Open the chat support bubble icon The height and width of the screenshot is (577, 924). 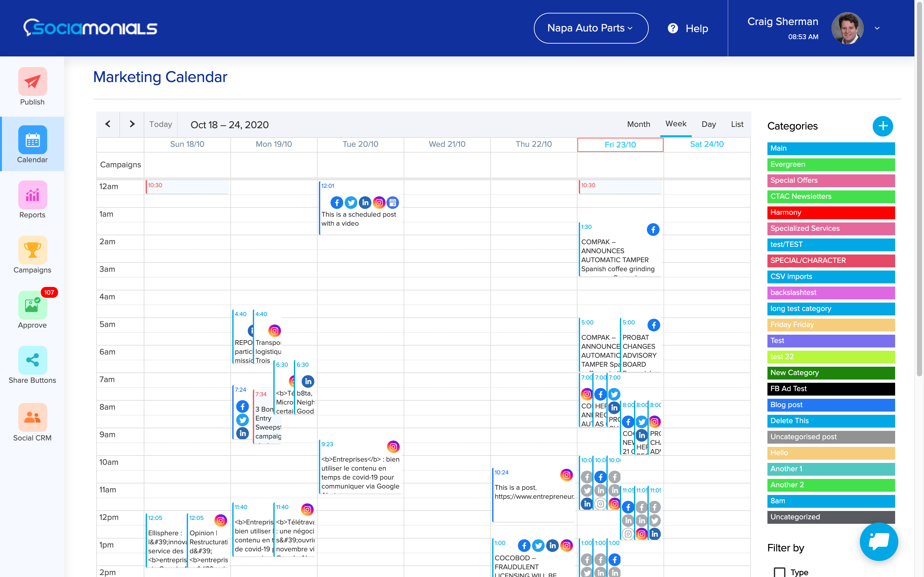coord(878,541)
